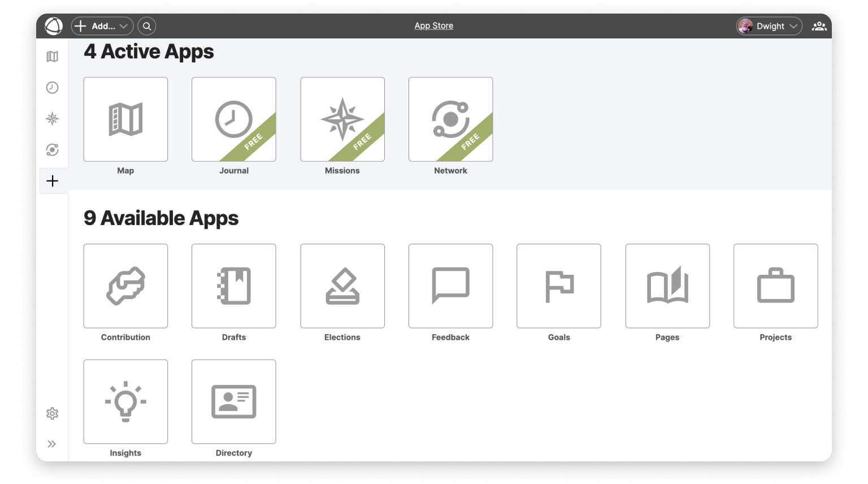Open the Elections app tile
Screen dimensions: 868x484
342,286
